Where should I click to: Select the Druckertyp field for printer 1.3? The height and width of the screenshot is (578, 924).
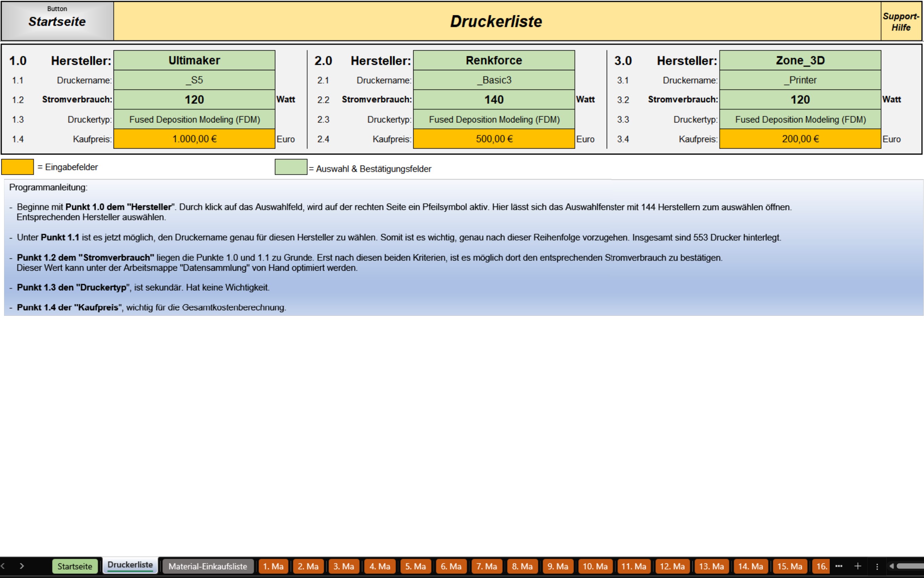(x=194, y=119)
